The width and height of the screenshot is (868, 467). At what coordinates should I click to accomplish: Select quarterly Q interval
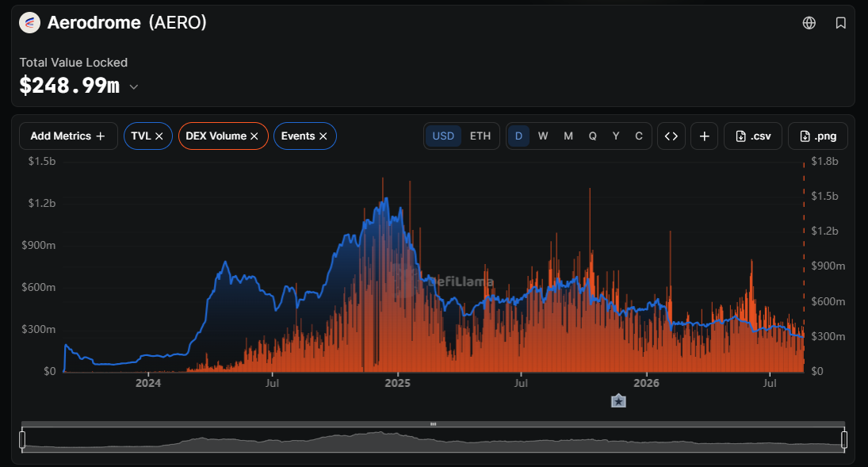tap(592, 136)
